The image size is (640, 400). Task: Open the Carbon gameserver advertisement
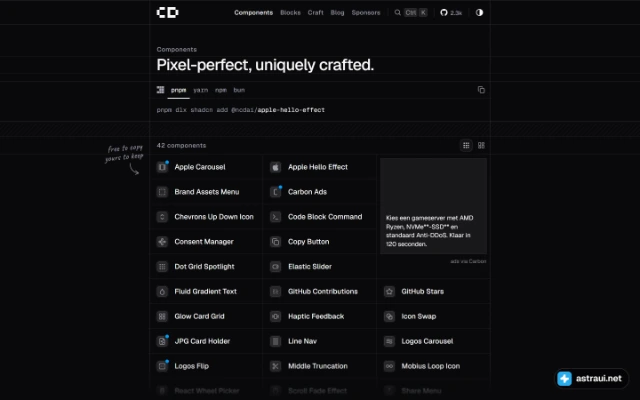click(433, 206)
